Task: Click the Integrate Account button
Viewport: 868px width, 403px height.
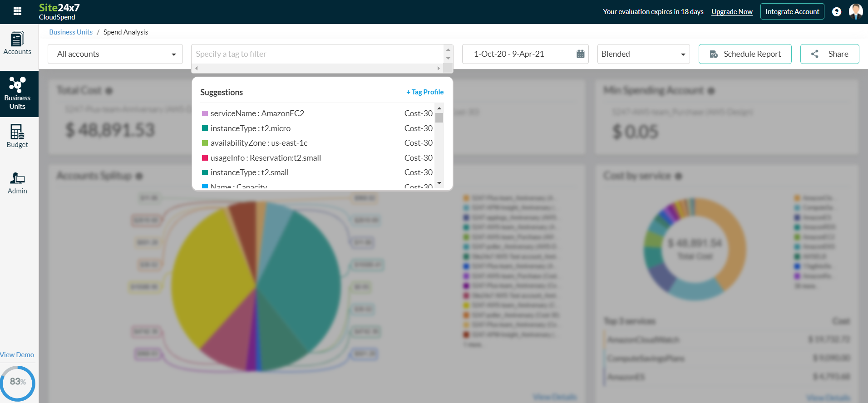Action: pyautogui.click(x=792, y=12)
